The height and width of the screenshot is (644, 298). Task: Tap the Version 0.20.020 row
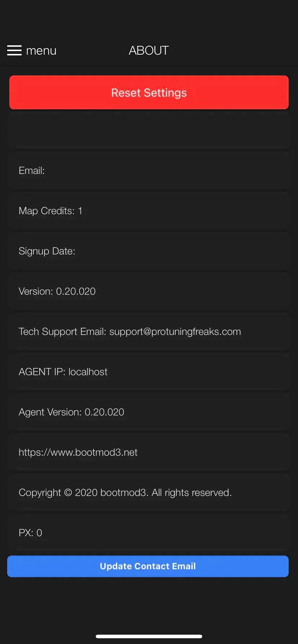click(x=149, y=291)
